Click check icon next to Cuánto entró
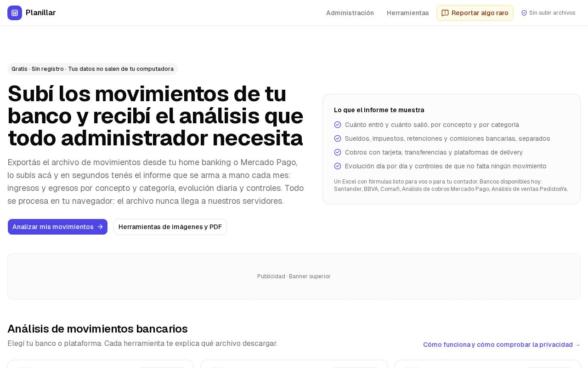Image resolution: width=588 pixels, height=368 pixels. point(338,125)
